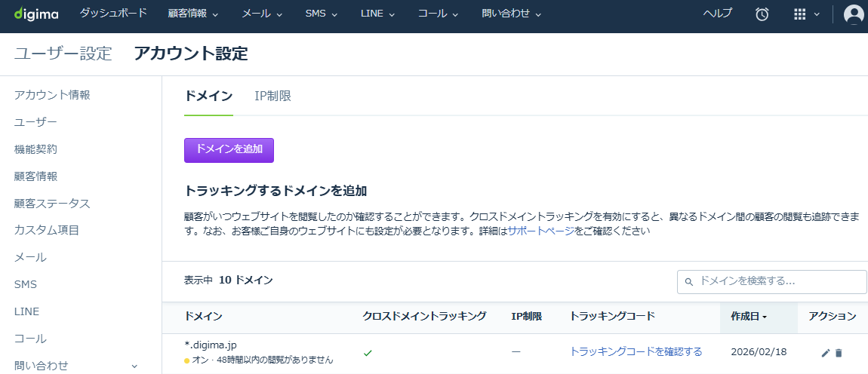Click the IP制限 column header
The height and width of the screenshot is (374, 868).
pos(526,317)
